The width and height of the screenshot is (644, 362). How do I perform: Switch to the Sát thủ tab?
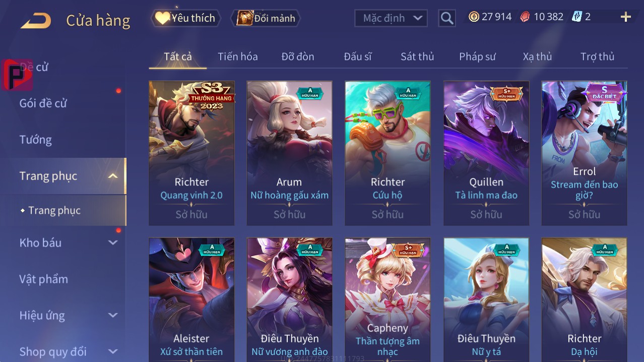[x=417, y=56]
